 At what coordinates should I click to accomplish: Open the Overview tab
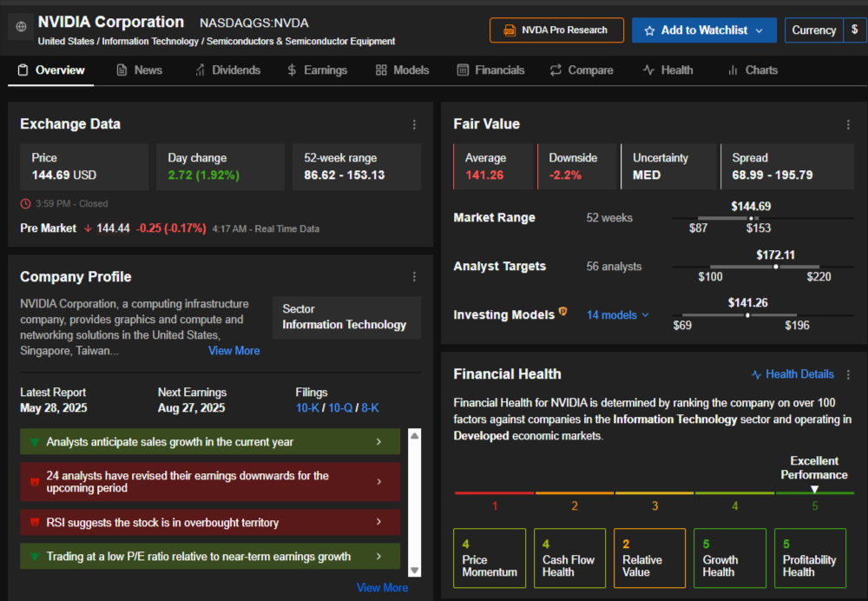(x=51, y=70)
